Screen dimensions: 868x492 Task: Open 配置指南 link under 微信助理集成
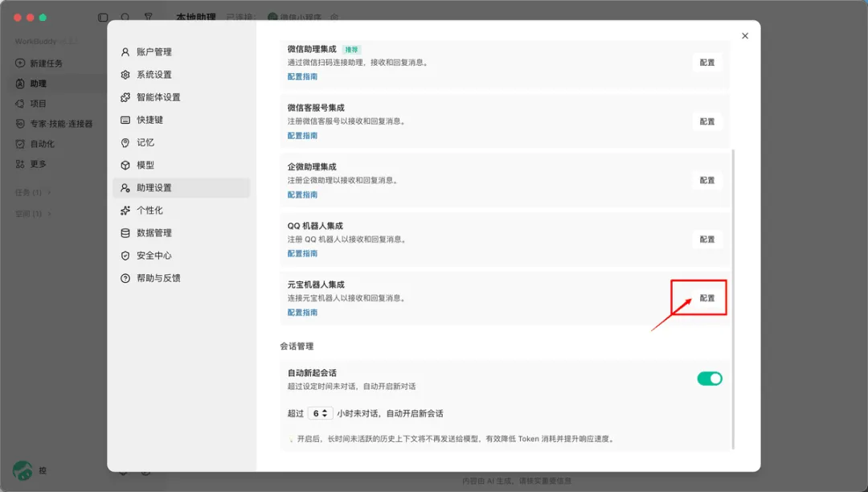click(x=302, y=77)
